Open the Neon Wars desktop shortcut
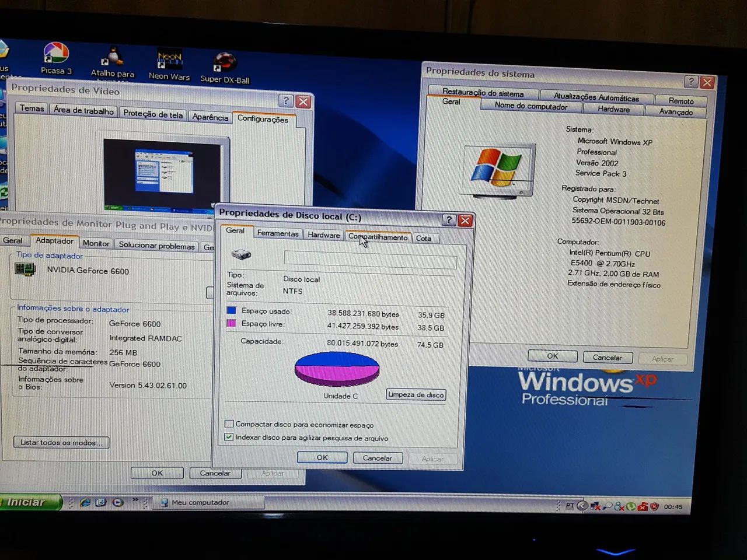 point(169,65)
